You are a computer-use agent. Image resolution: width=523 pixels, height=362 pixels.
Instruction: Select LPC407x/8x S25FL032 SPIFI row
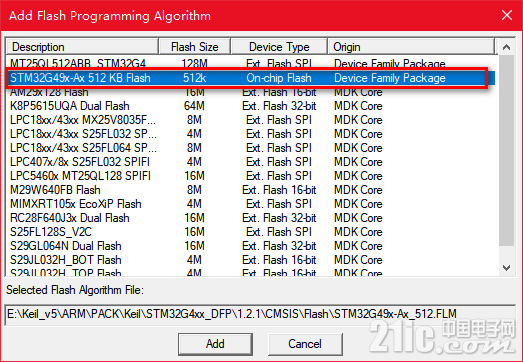point(250,162)
